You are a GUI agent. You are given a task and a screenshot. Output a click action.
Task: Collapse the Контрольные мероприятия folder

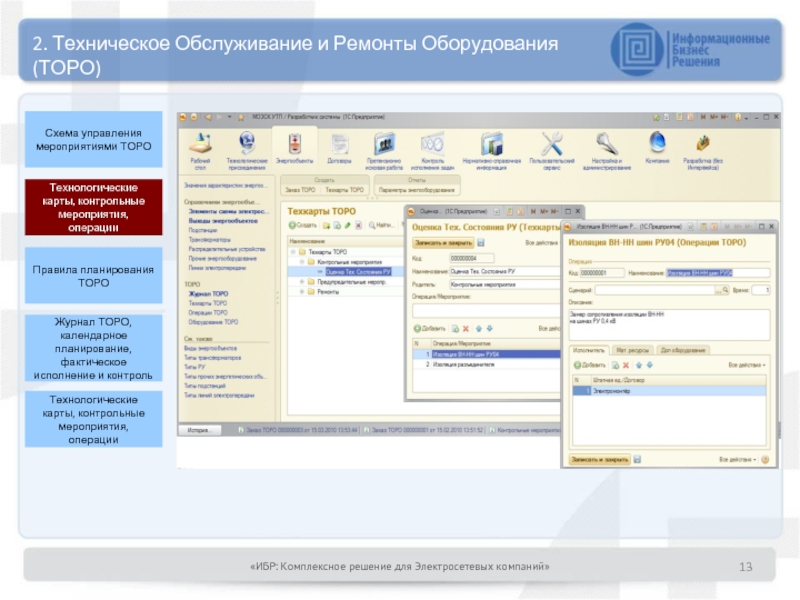click(302, 262)
